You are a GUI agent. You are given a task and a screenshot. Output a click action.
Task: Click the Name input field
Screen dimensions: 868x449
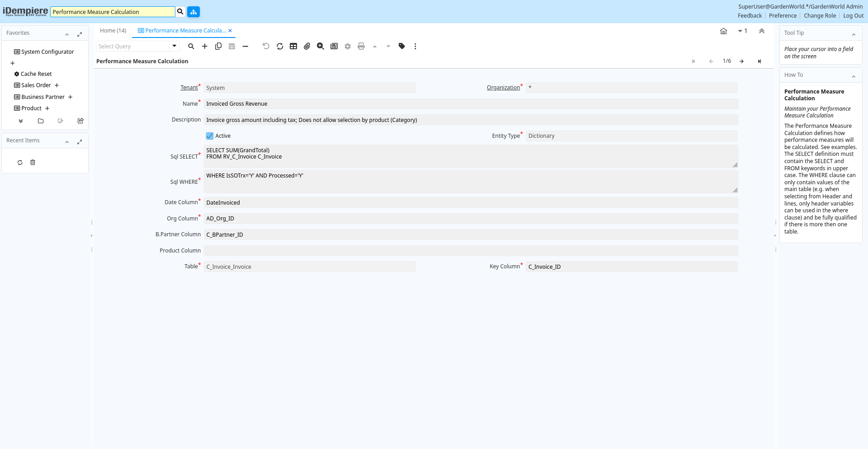tap(470, 104)
